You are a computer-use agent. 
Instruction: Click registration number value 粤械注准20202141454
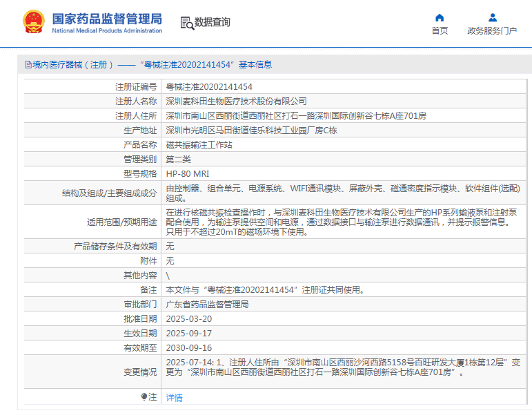(x=209, y=87)
